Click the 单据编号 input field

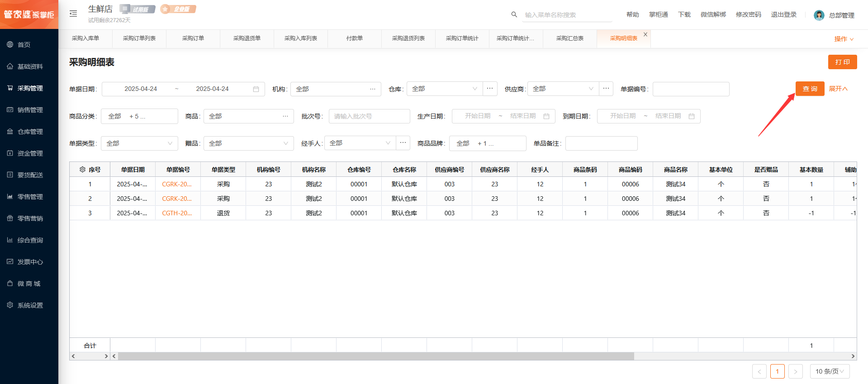(691, 89)
